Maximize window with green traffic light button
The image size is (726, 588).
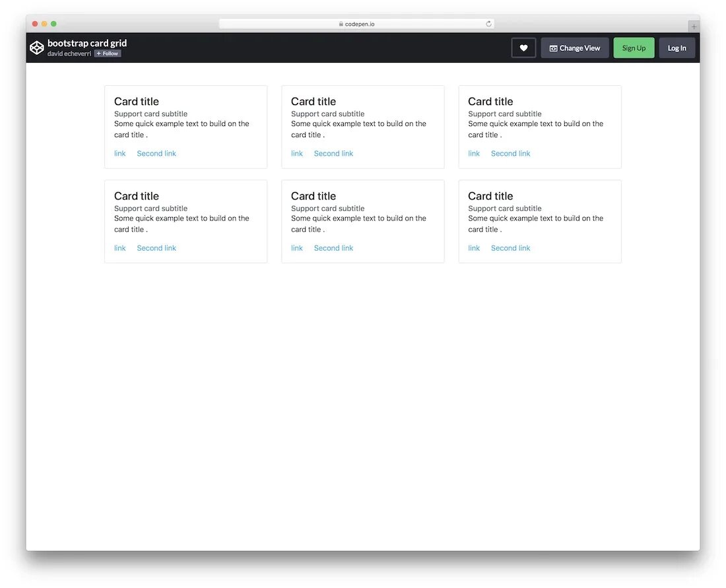pos(53,24)
